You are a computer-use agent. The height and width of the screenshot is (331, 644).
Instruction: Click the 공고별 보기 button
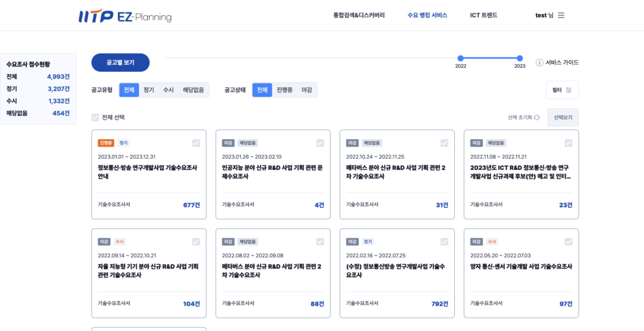coord(120,63)
